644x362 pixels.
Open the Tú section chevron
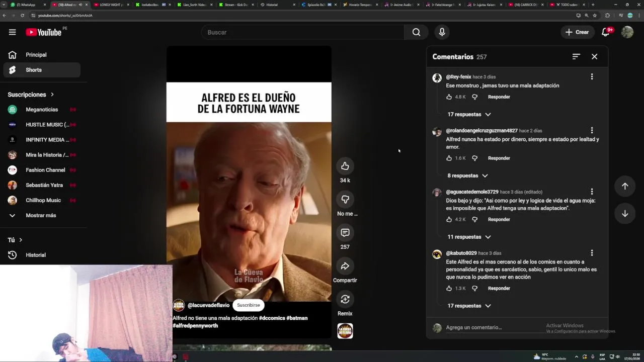(21, 240)
